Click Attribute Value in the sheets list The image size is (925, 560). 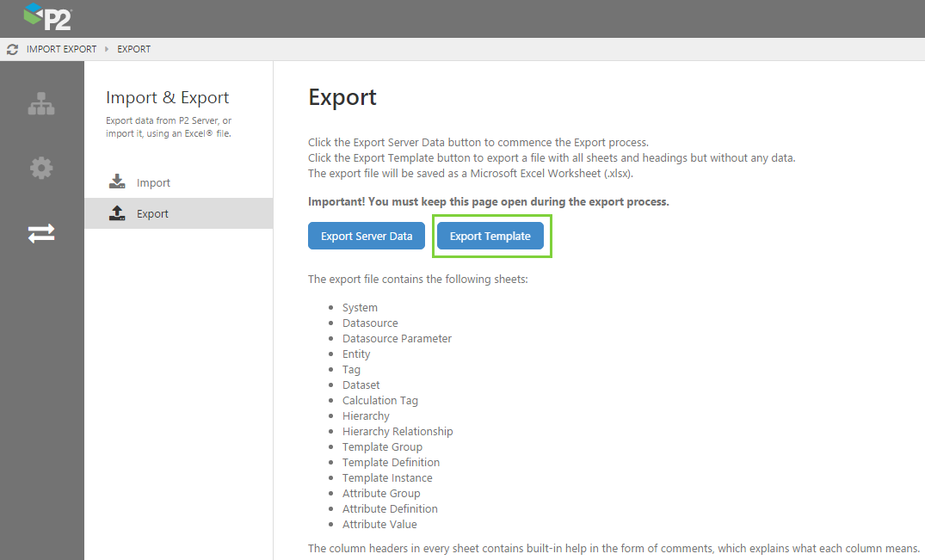click(379, 524)
